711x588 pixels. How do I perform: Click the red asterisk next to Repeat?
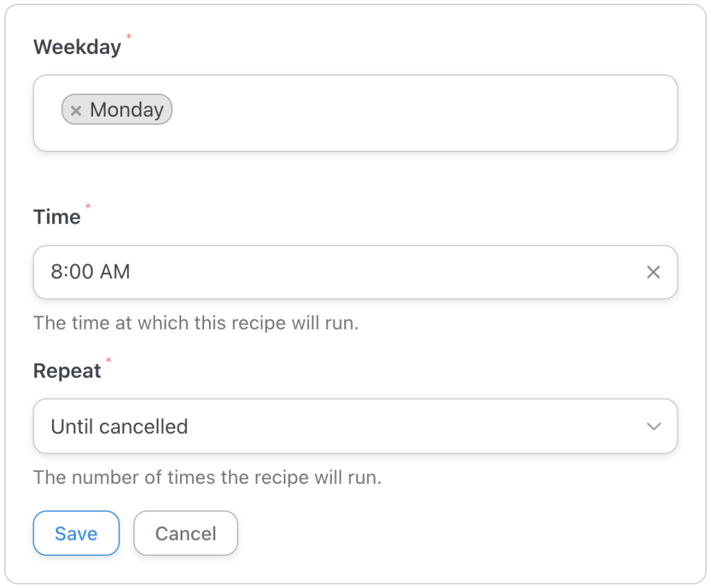110,360
